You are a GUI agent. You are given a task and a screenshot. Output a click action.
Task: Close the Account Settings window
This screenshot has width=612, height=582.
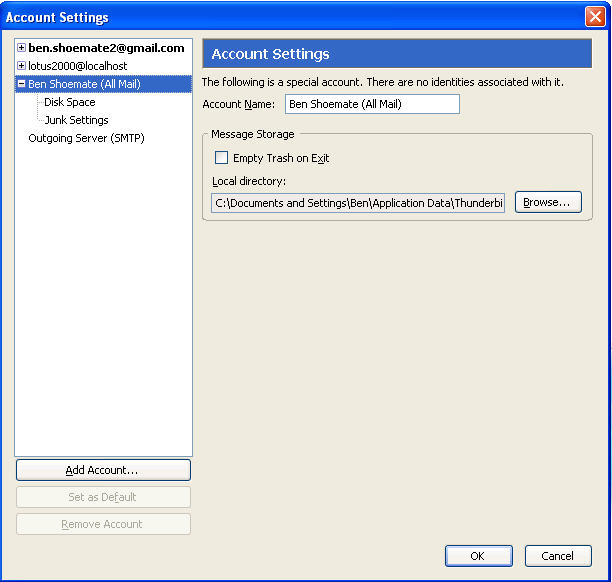(x=594, y=17)
